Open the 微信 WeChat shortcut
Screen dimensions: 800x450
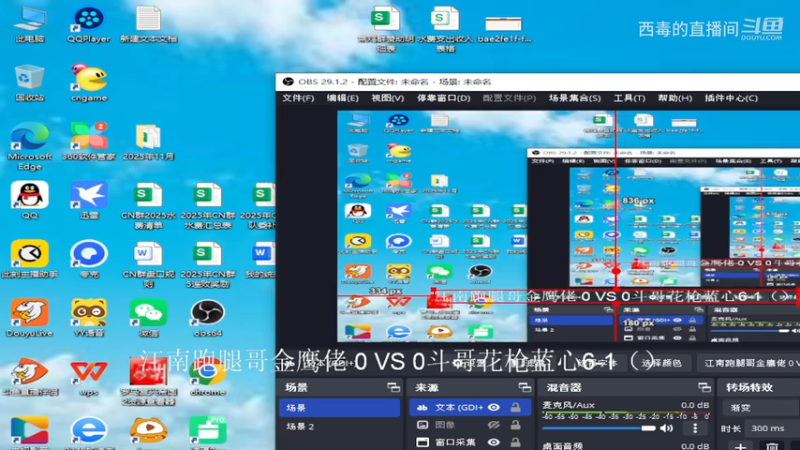pos(148,318)
